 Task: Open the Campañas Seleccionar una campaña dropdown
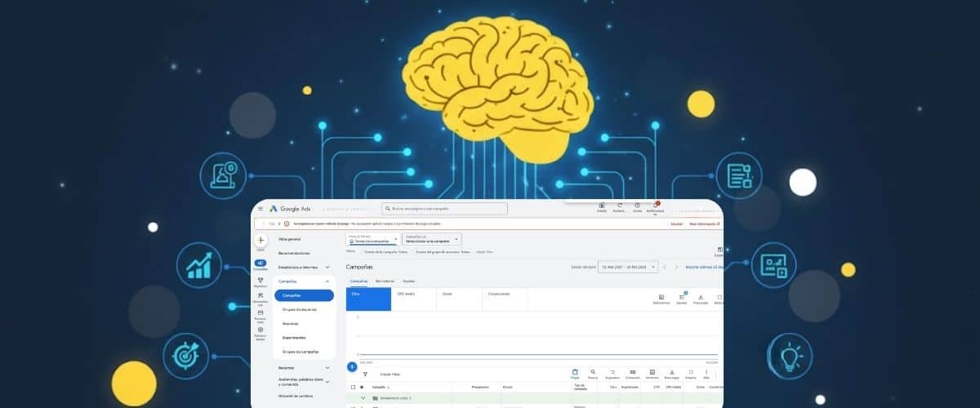point(432,240)
